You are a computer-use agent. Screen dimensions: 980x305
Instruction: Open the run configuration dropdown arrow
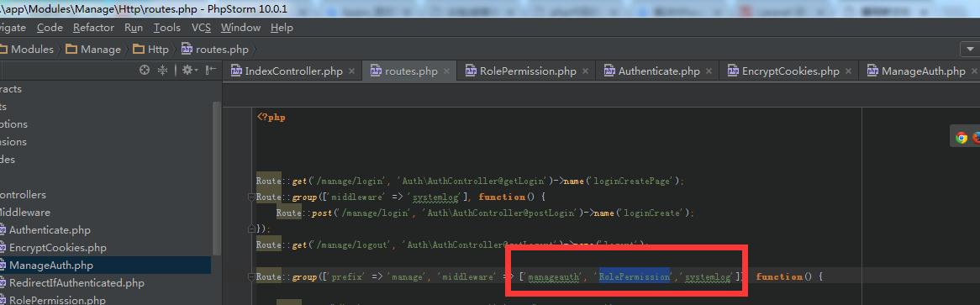pyautogui.click(x=969, y=49)
